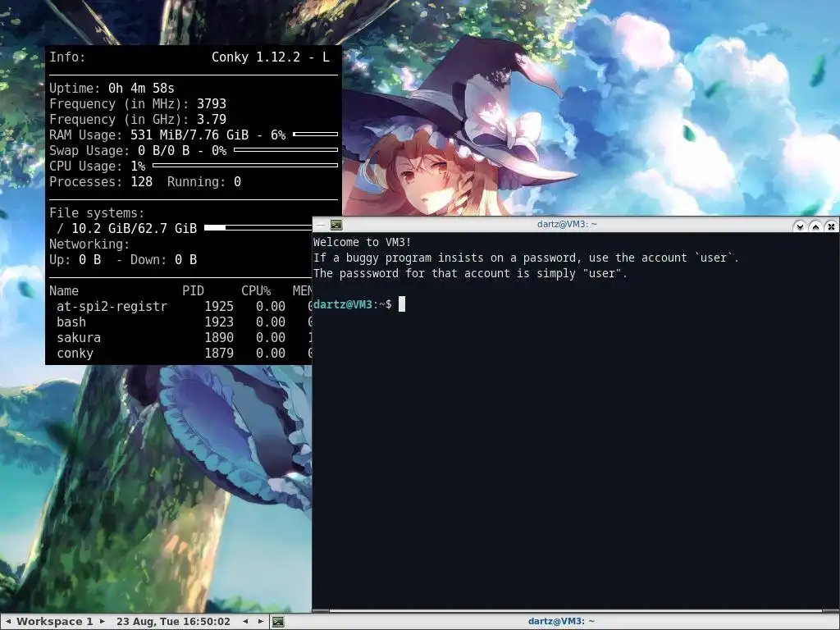Screen dimensions: 840x630
Task: Click the 'conky' process name in list
Action: (x=75, y=354)
